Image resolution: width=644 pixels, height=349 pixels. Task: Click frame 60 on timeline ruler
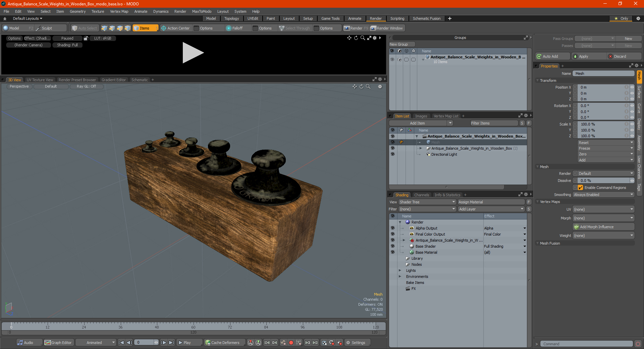[x=193, y=327]
